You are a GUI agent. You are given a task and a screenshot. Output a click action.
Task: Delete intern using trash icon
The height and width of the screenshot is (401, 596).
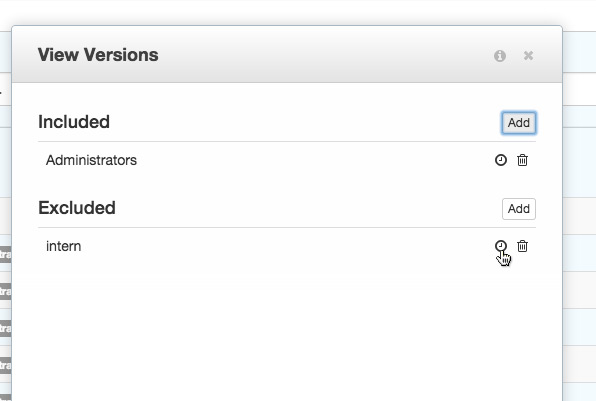coord(522,246)
